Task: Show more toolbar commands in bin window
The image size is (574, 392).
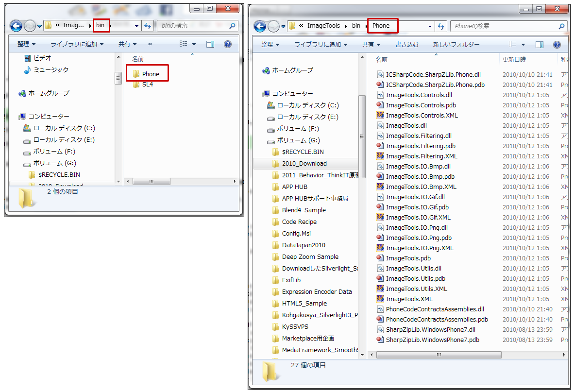Action: (x=150, y=44)
